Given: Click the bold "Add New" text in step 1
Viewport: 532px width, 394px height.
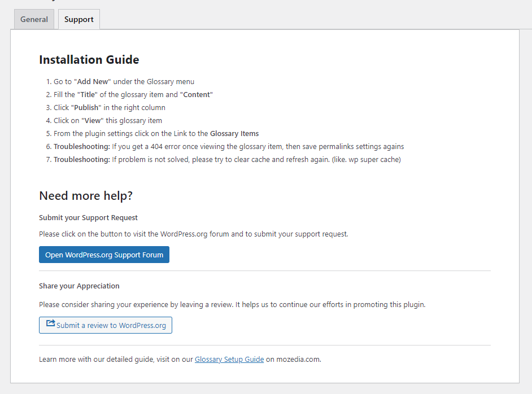Looking at the screenshot, I should pos(92,81).
